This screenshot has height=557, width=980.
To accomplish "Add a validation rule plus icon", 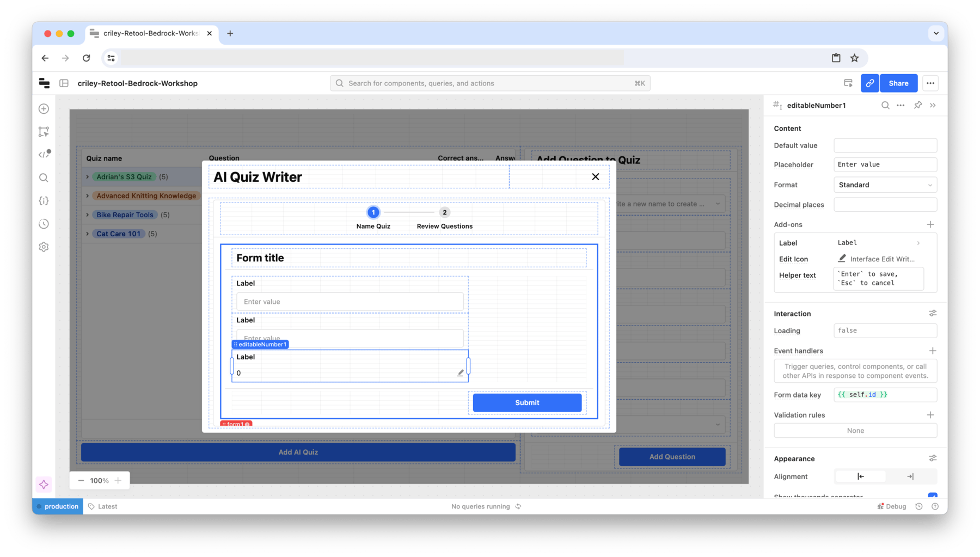I will (930, 415).
